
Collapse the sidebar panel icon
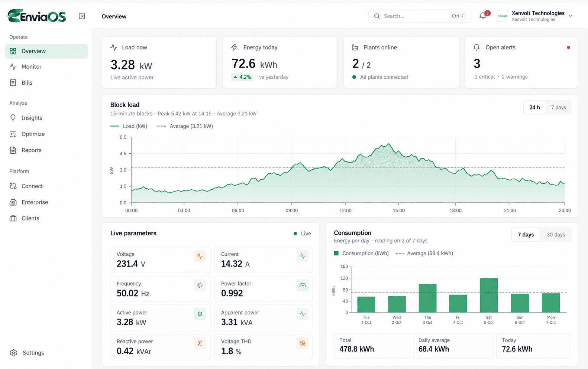click(82, 16)
